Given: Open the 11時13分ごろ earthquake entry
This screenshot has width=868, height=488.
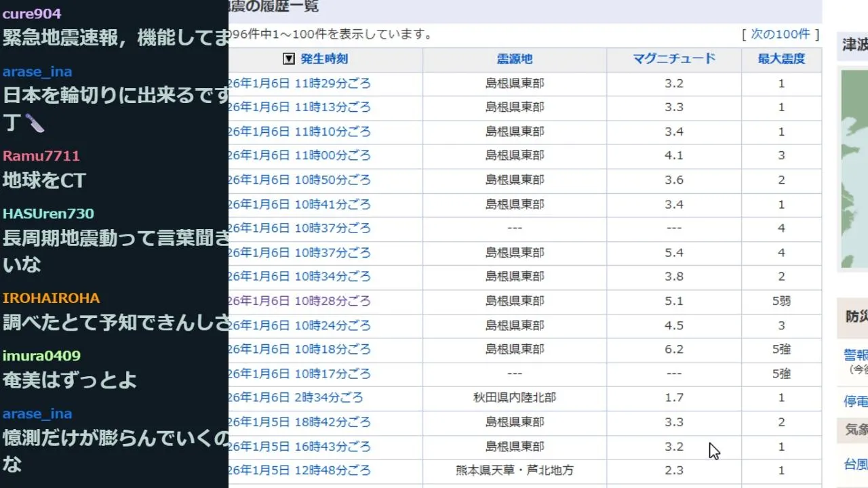Looking at the screenshot, I should pos(300,107).
